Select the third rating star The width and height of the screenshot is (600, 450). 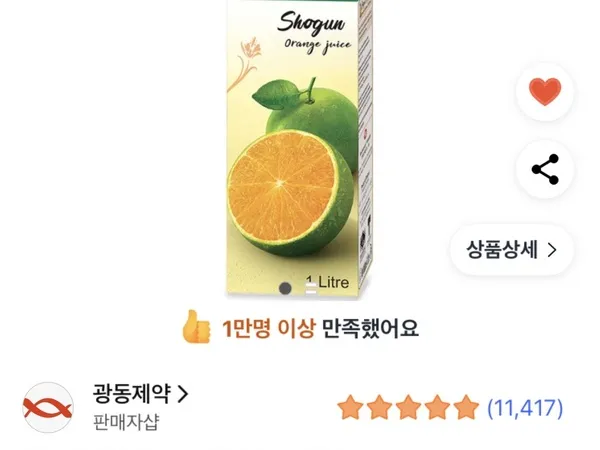[408, 408]
